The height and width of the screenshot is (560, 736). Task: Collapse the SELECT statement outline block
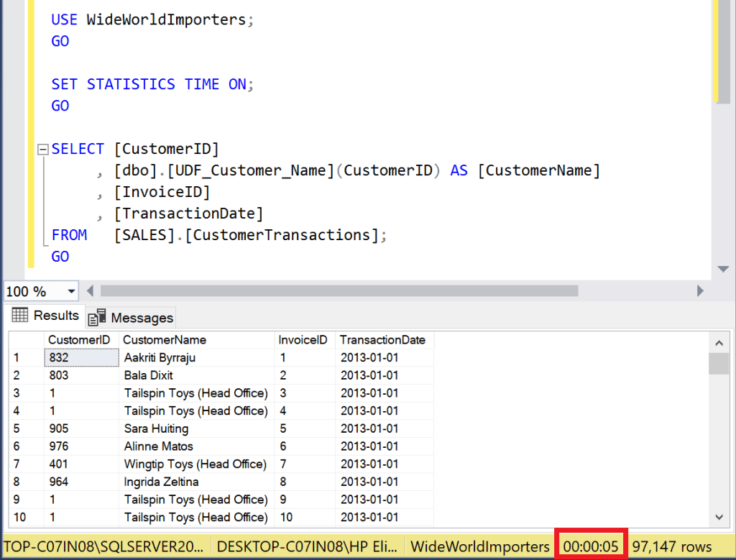click(42, 150)
